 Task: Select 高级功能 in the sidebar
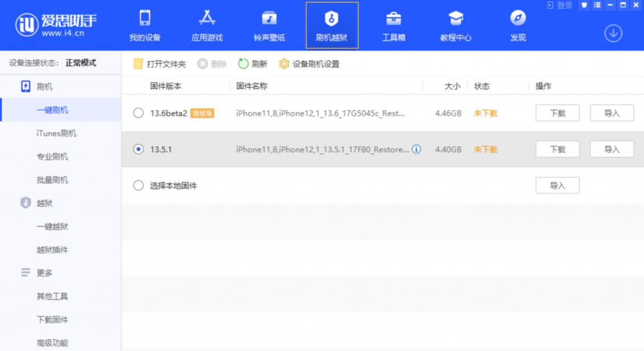[x=52, y=343]
